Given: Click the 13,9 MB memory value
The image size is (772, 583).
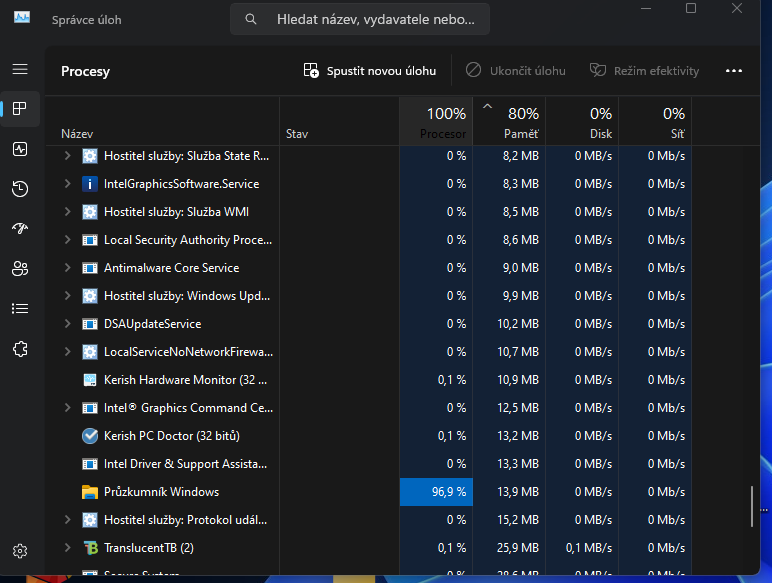Looking at the screenshot, I should click(x=518, y=492).
